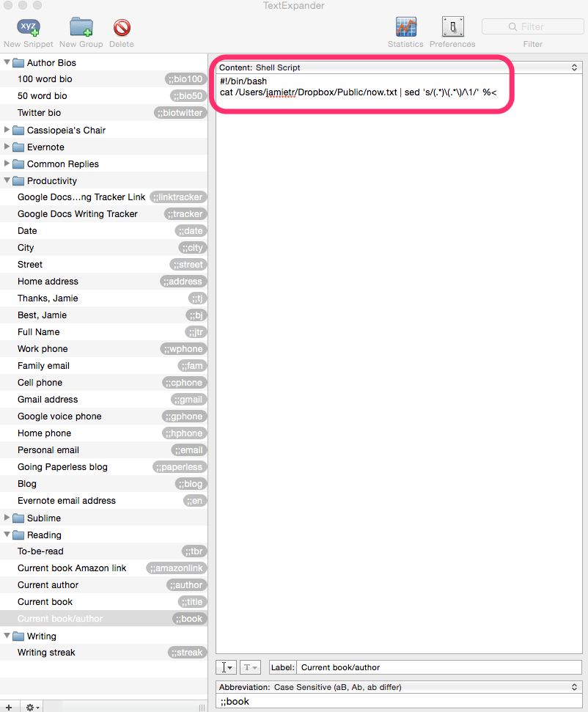Viewport: 588px width, 712px height.
Task: Select Google Docs Writing Tracker snippet
Action: [103, 214]
